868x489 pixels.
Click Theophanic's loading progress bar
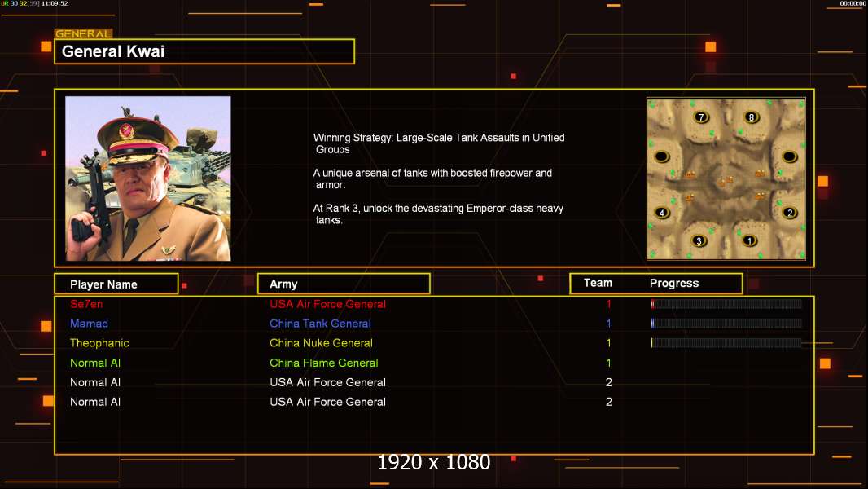tap(726, 343)
